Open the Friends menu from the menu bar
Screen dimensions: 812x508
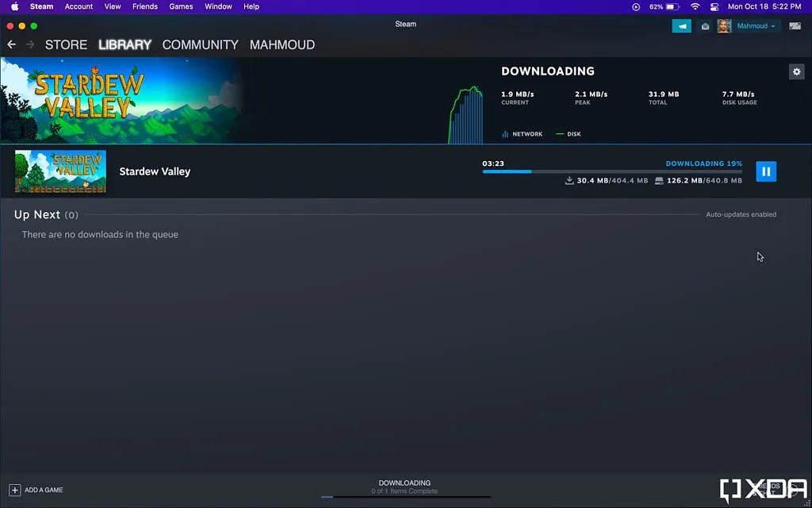(144, 6)
